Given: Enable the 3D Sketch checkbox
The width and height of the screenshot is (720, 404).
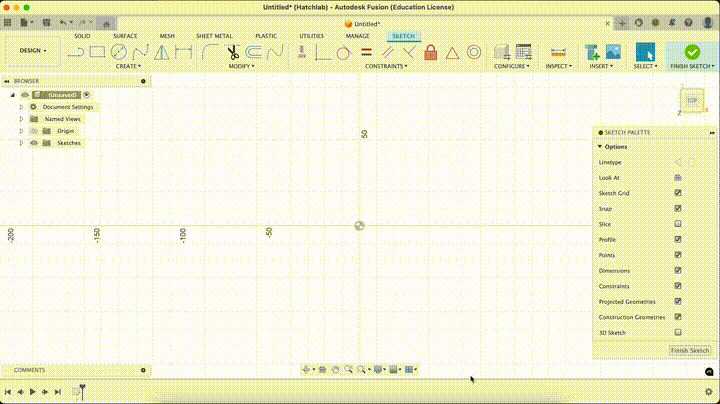Looking at the screenshot, I should (x=678, y=332).
